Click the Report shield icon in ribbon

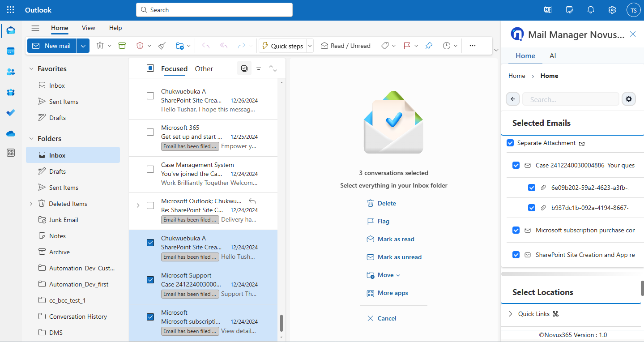pos(140,46)
